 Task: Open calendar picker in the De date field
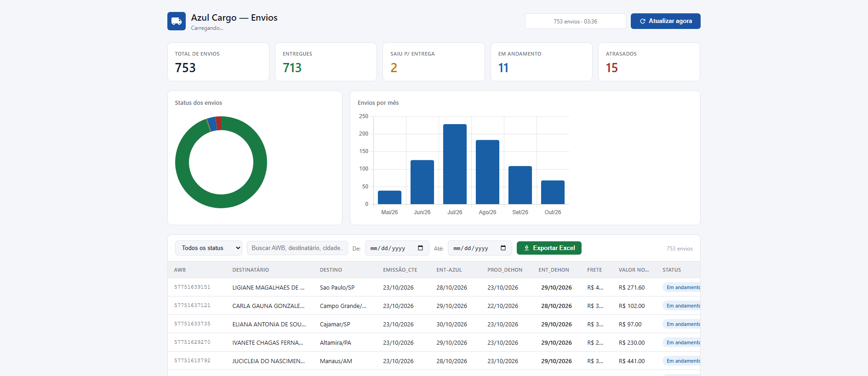tap(420, 248)
